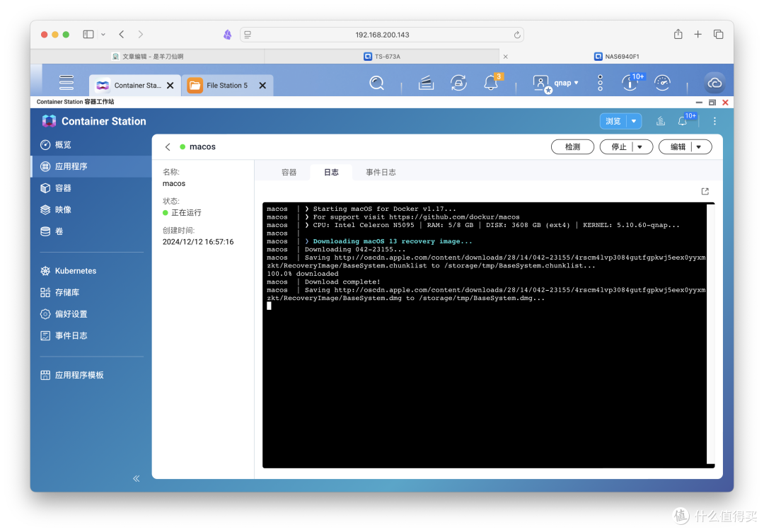Collapse the sidebar with the double-chevron control

(136, 478)
